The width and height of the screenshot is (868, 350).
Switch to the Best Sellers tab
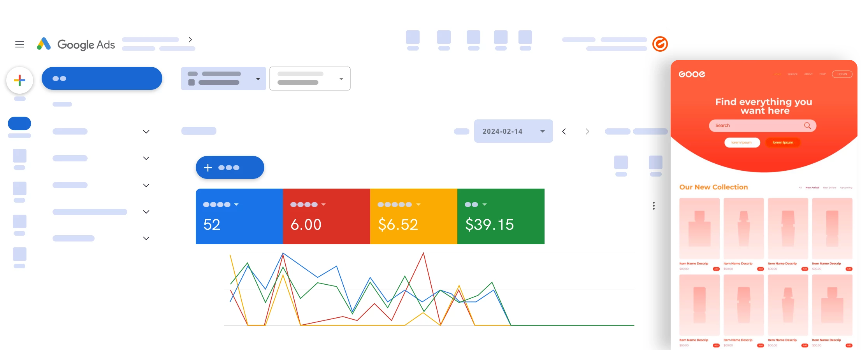click(829, 187)
